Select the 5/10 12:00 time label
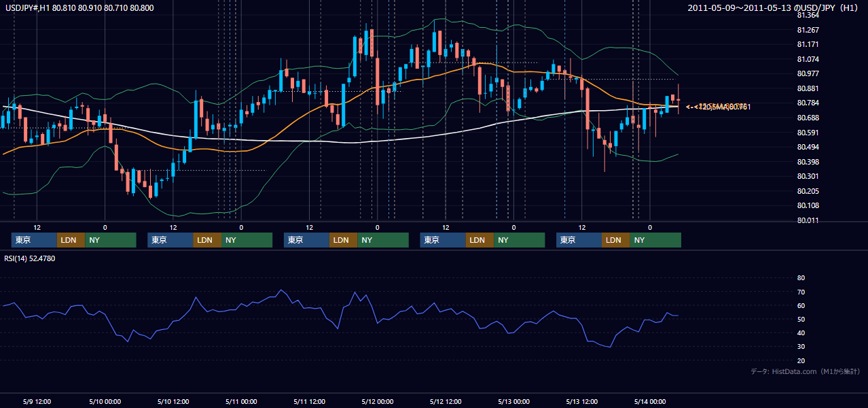Screen dimensions: 868x408 (x=173, y=401)
